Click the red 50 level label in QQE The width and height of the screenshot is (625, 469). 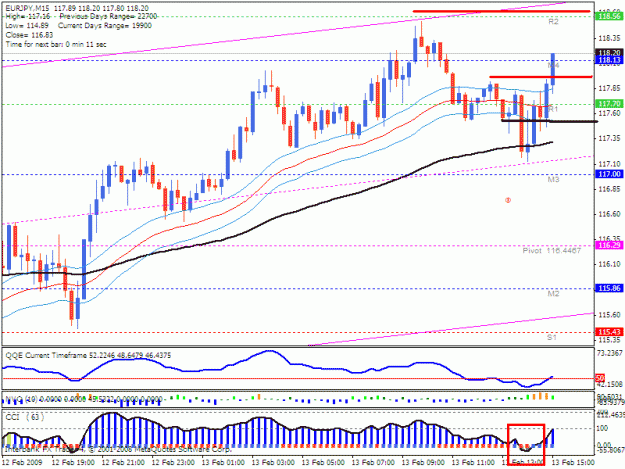600,378
